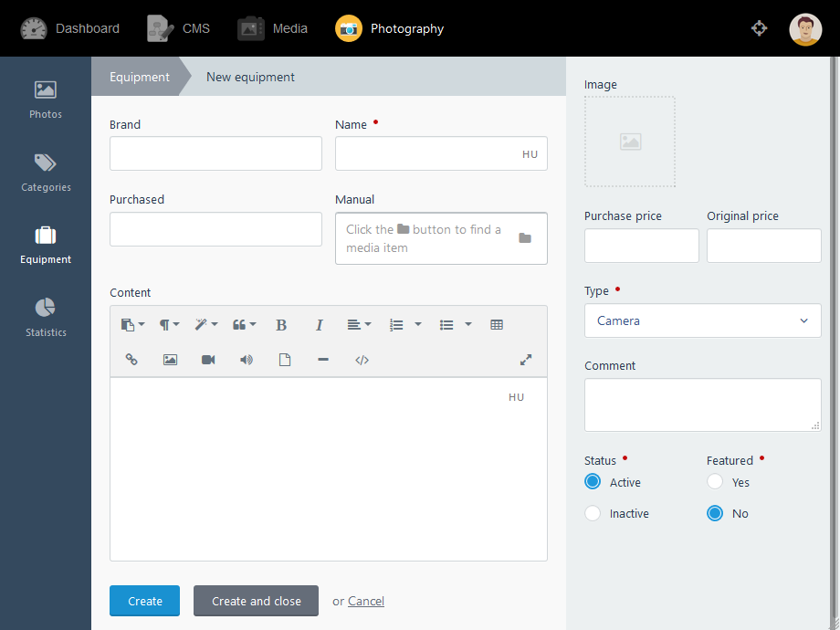Screen dimensions: 840x630
Task: Click the Equipment breadcrumb
Action: click(140, 77)
